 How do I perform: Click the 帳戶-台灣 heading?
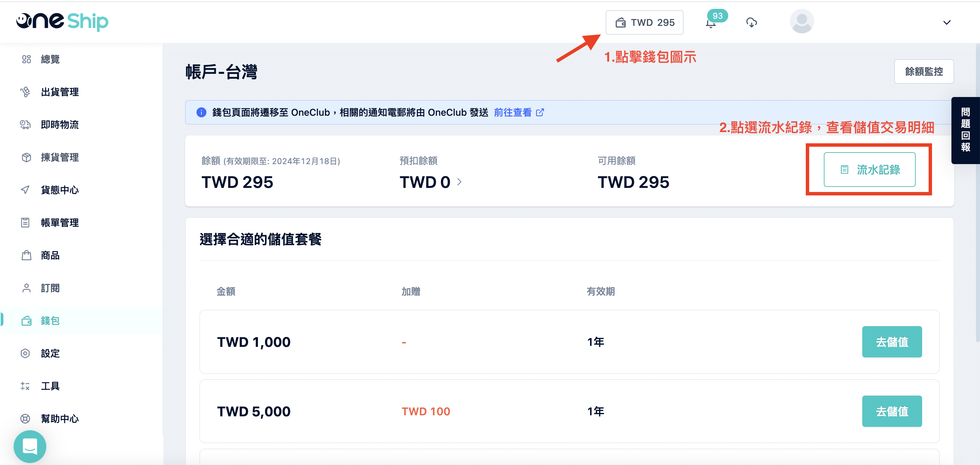[x=221, y=72]
